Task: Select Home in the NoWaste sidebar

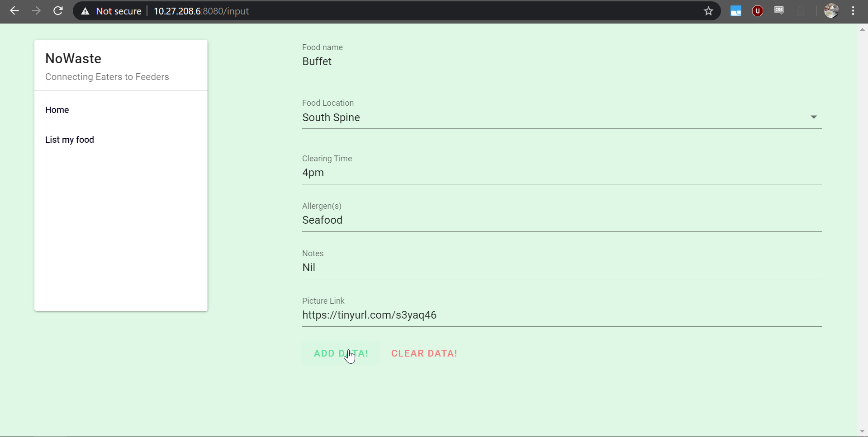Action: coord(57,110)
